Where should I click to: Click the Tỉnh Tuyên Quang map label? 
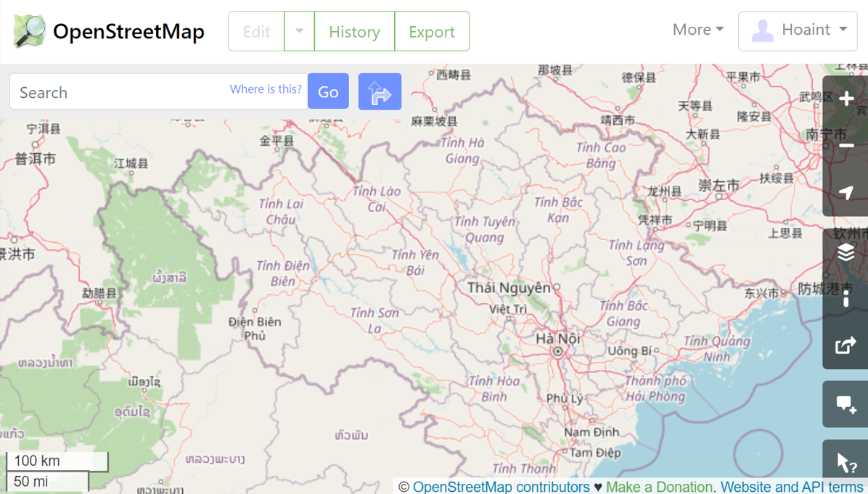coord(485,229)
